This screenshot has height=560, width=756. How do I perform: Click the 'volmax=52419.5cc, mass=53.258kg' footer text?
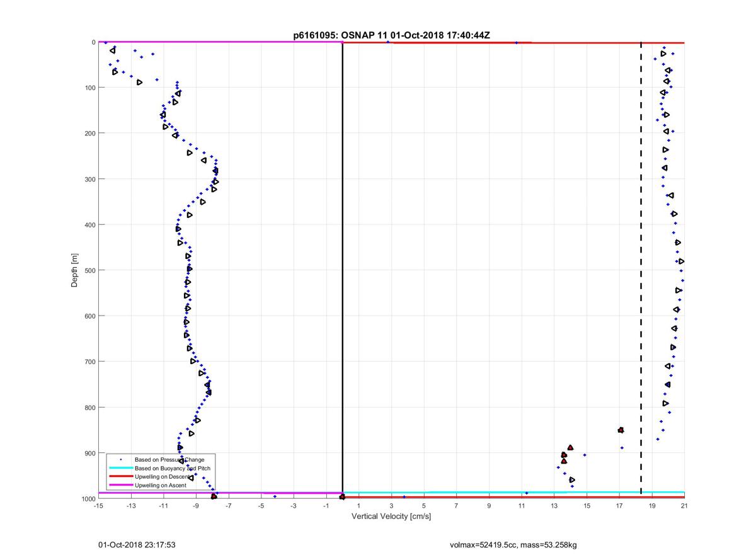[513, 545]
